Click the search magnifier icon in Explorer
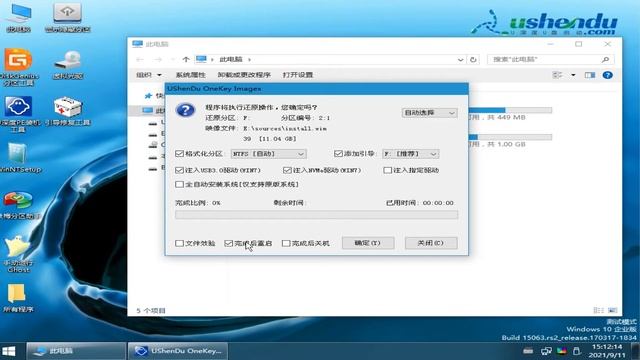 point(605,60)
